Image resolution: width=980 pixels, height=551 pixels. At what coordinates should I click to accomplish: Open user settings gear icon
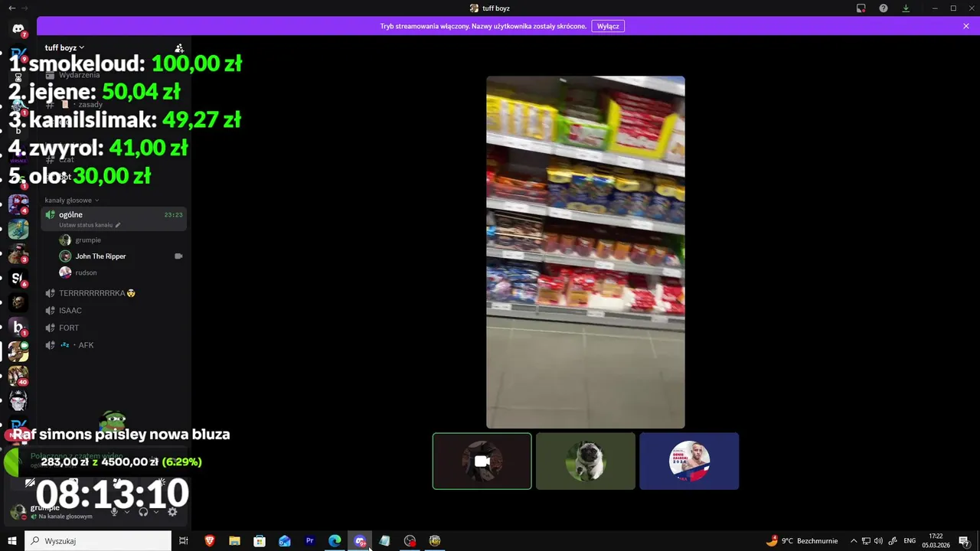coord(172,511)
